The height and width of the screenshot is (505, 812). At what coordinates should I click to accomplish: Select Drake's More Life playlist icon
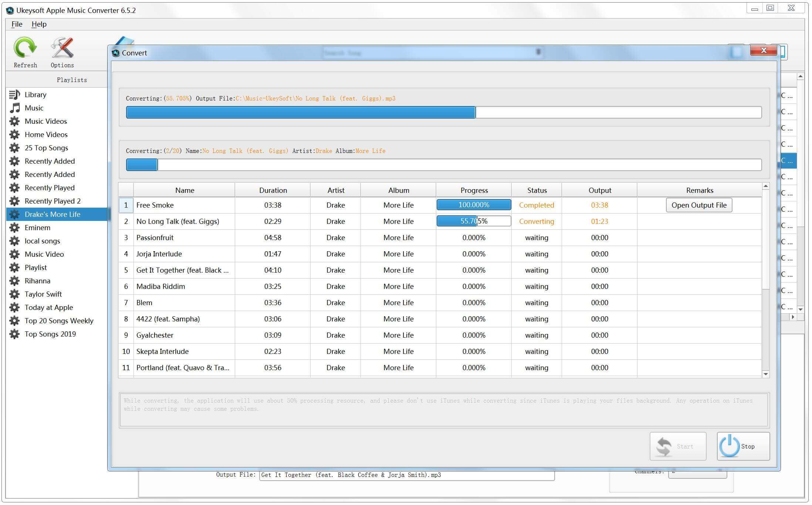click(13, 214)
